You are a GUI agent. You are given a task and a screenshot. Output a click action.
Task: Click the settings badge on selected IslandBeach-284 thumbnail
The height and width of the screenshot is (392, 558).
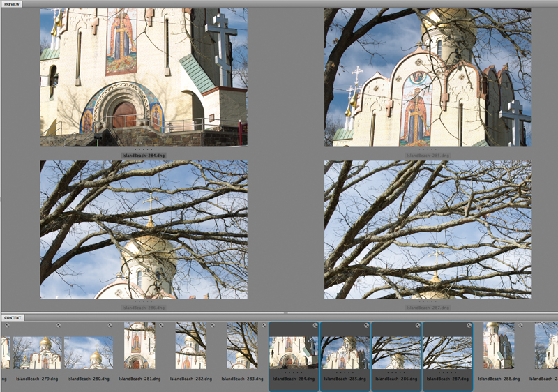[315, 326]
